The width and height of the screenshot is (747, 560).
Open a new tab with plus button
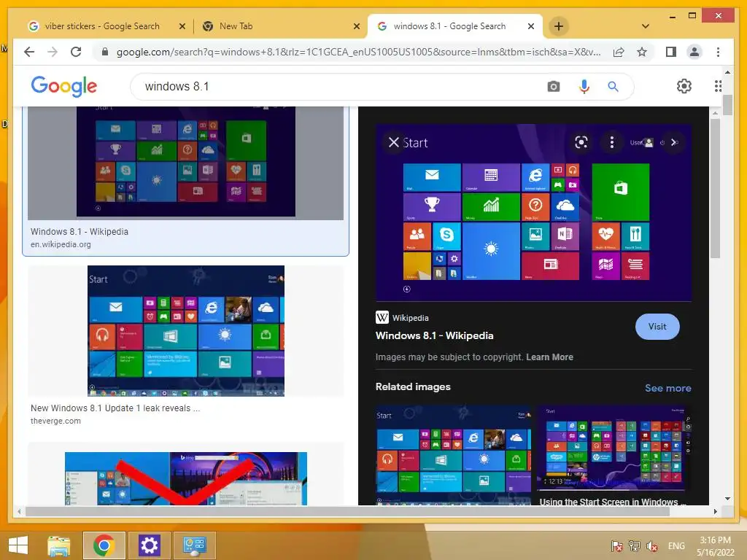point(559,26)
